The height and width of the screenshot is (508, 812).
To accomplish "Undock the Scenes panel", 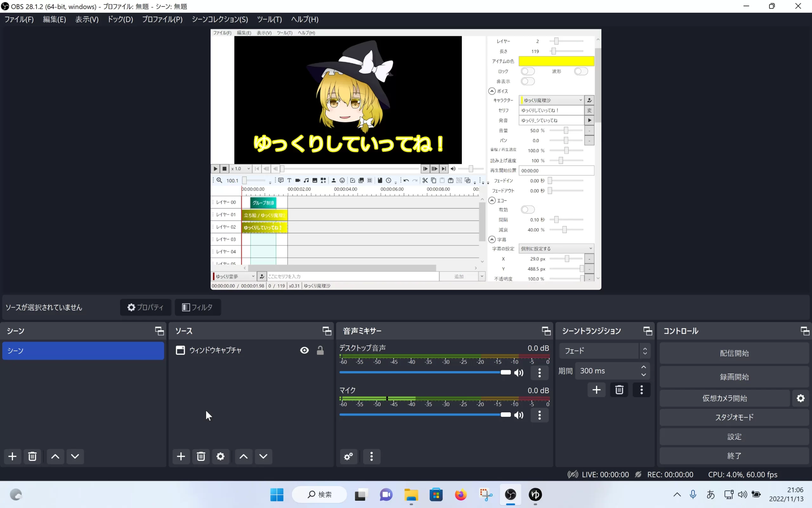I will pos(159,331).
